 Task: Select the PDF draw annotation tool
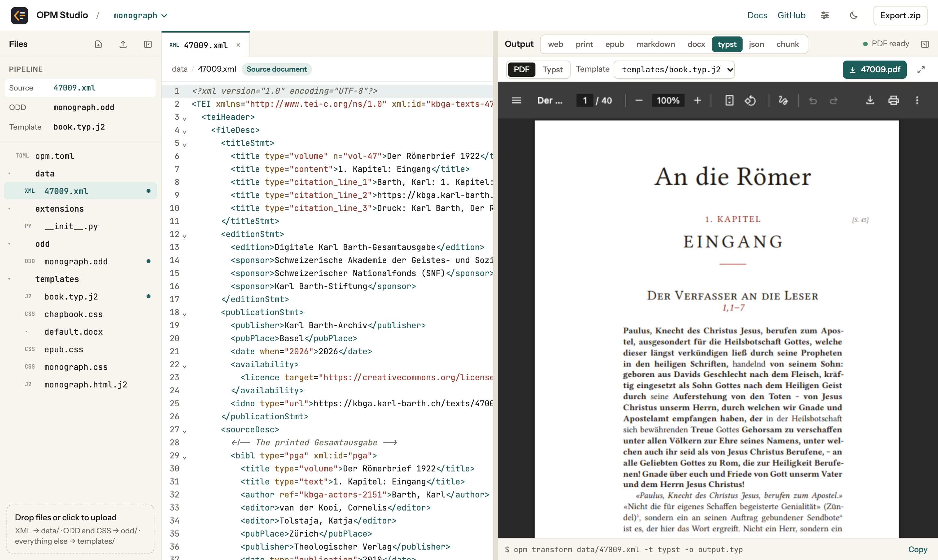(783, 100)
